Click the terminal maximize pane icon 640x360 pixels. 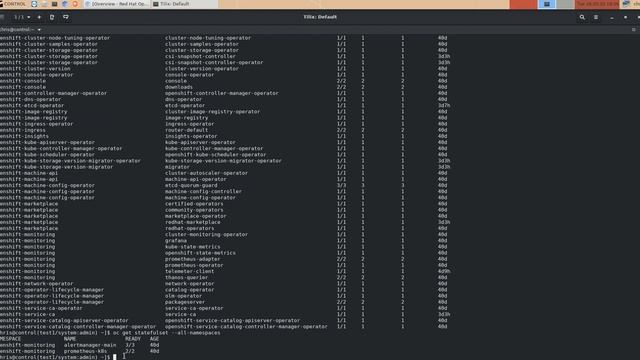[x=633, y=29]
